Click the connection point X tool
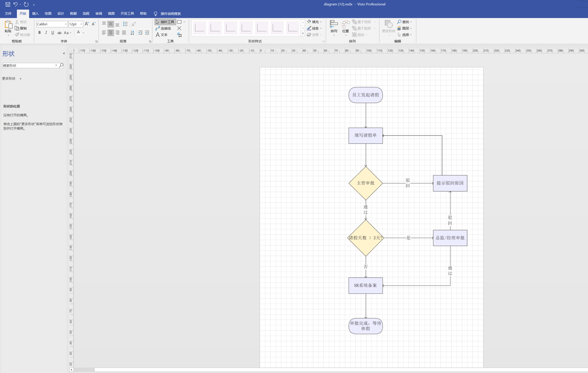This screenshot has height=373, width=588. pos(179,28)
